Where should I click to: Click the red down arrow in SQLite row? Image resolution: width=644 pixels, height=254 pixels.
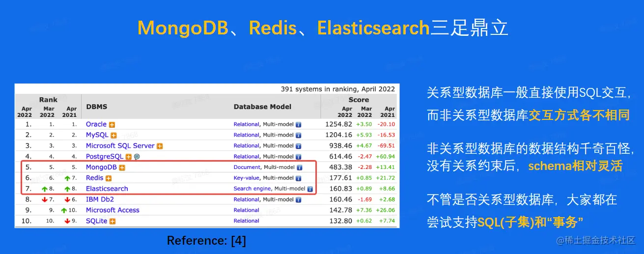coord(67,222)
